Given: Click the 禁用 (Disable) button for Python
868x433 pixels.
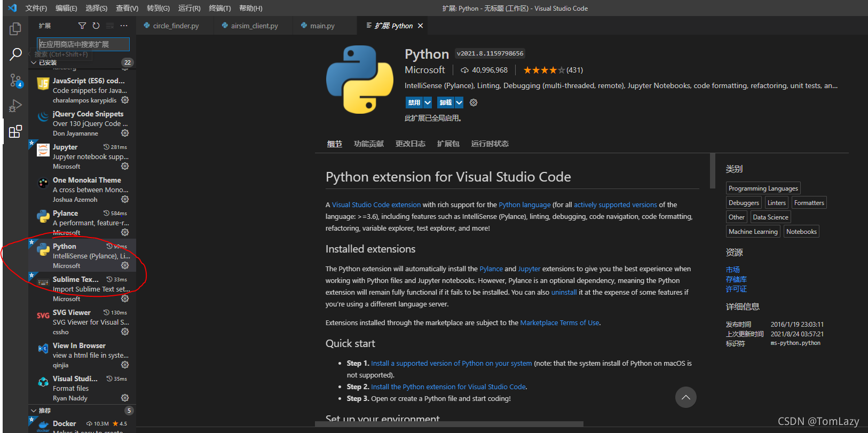Looking at the screenshot, I should pos(414,103).
